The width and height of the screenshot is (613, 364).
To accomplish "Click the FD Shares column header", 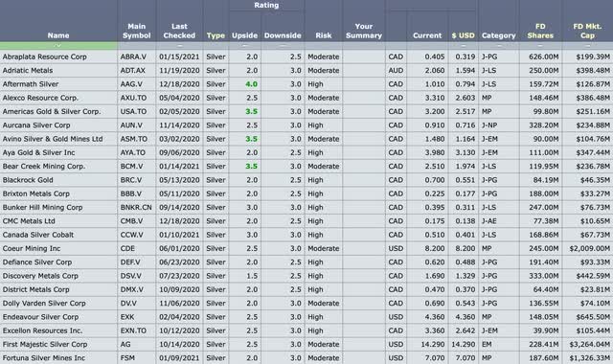I will [540, 31].
